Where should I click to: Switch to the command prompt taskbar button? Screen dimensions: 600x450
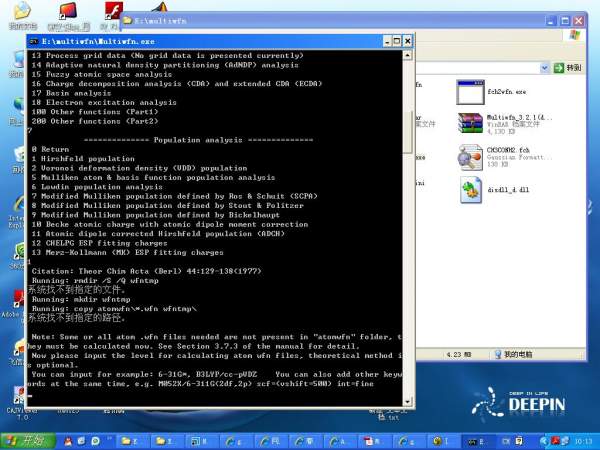point(477,441)
